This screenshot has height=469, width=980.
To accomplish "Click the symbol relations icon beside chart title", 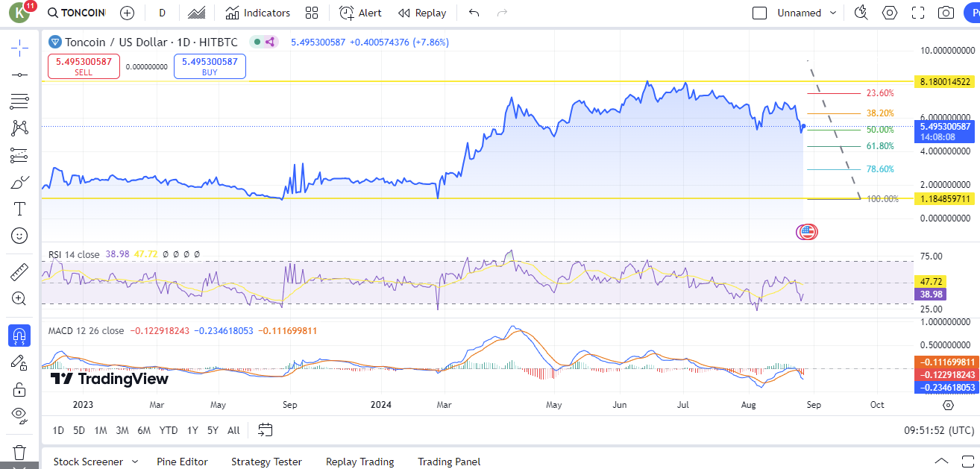I will point(269,43).
